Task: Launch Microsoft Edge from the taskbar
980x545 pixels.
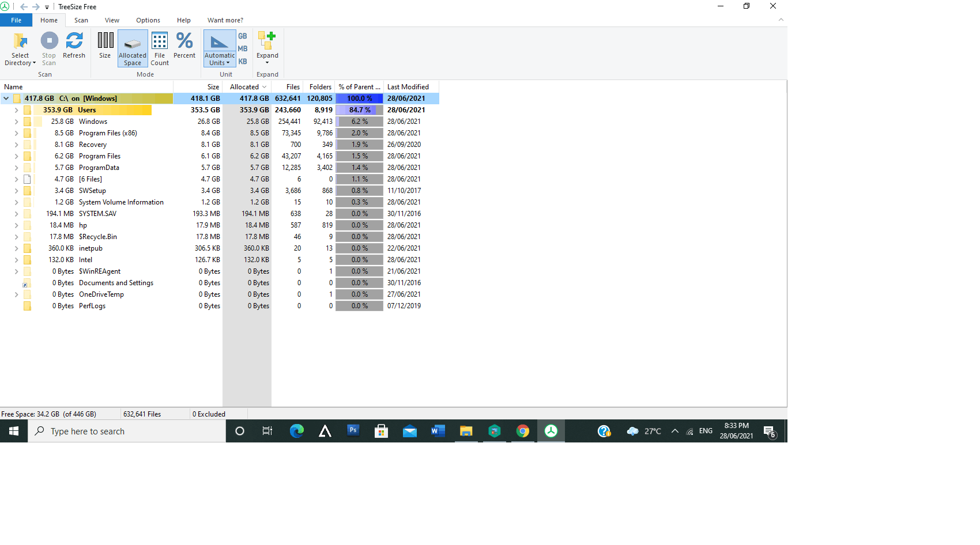Action: click(296, 431)
